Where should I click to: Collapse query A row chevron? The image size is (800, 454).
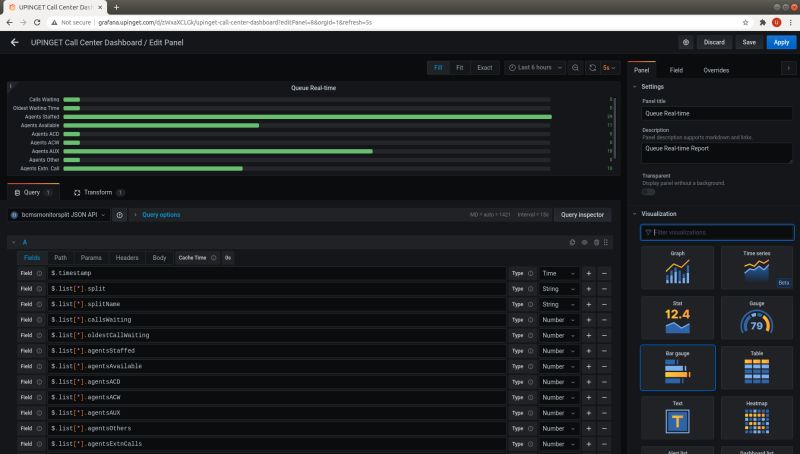coord(14,242)
